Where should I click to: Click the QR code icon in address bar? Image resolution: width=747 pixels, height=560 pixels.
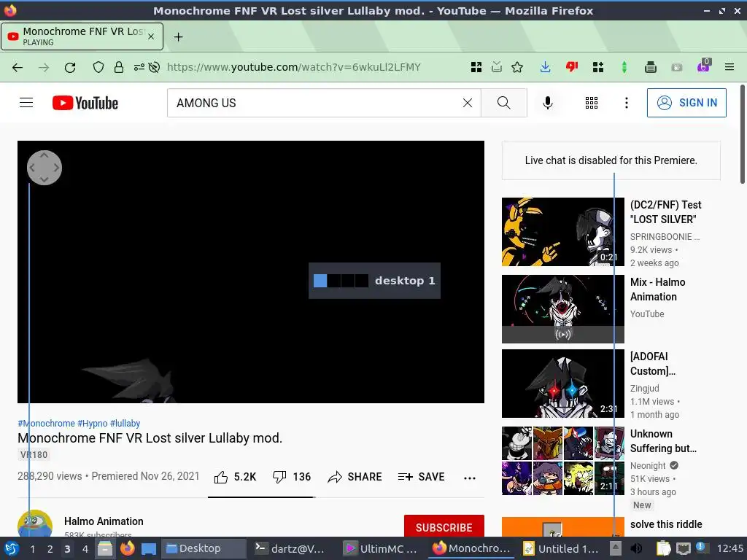pyautogui.click(x=476, y=68)
